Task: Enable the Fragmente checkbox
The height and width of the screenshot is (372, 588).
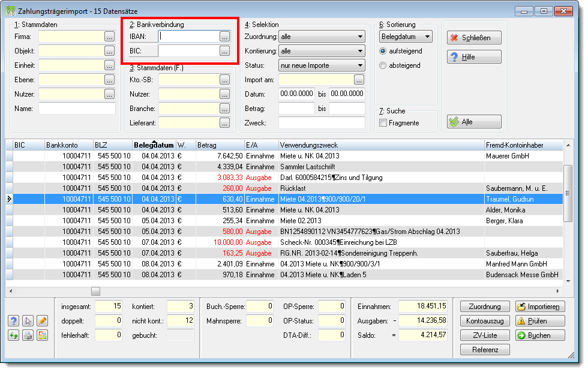Action: [x=383, y=123]
